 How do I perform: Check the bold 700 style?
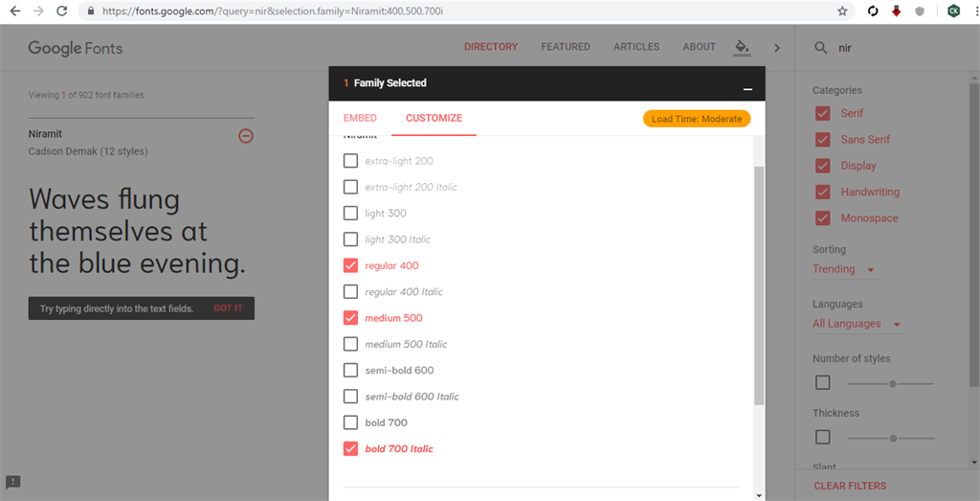(x=350, y=422)
